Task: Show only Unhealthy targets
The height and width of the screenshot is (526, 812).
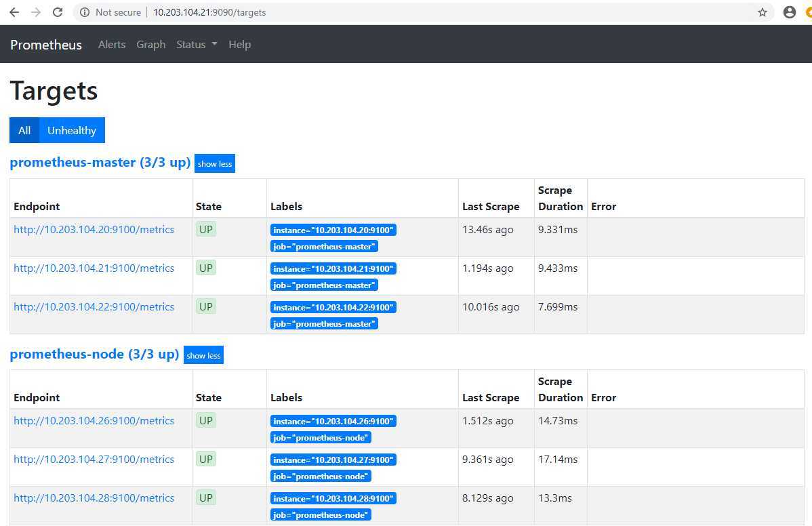Action: [x=72, y=130]
